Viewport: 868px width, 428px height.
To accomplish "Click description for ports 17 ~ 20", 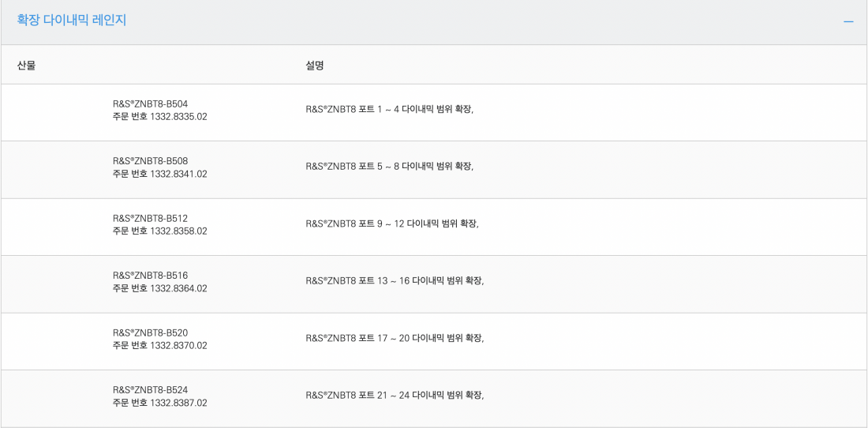I will click(395, 338).
